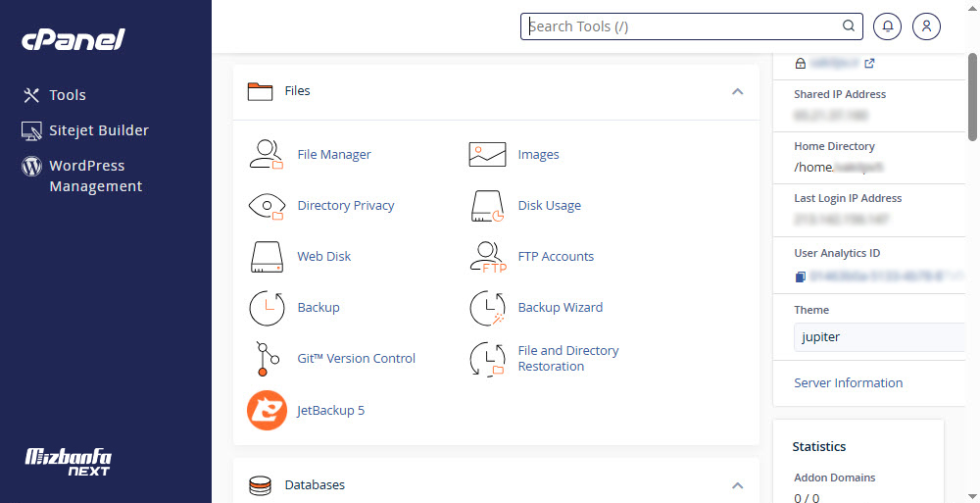Open the Theme jupiter dropdown

[880, 337]
